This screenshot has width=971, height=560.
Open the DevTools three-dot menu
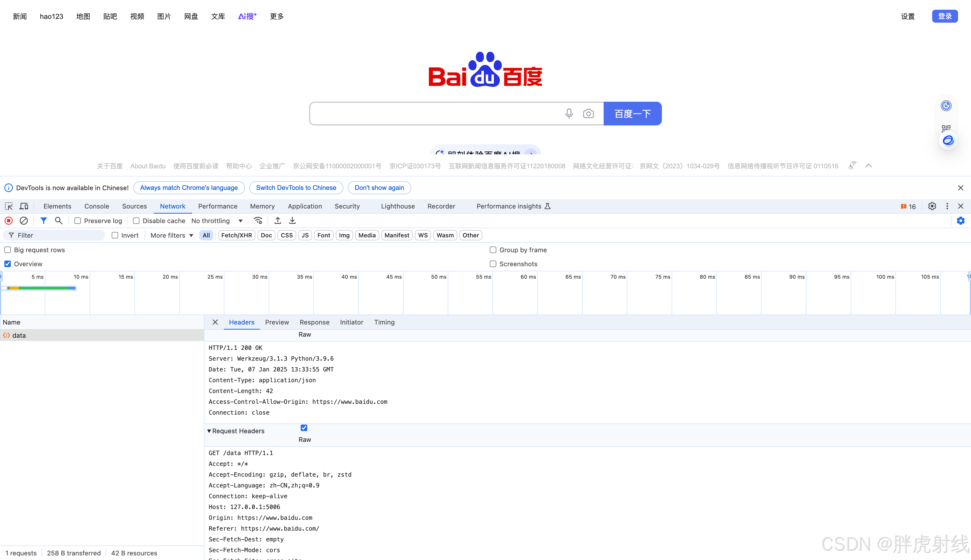click(x=947, y=206)
